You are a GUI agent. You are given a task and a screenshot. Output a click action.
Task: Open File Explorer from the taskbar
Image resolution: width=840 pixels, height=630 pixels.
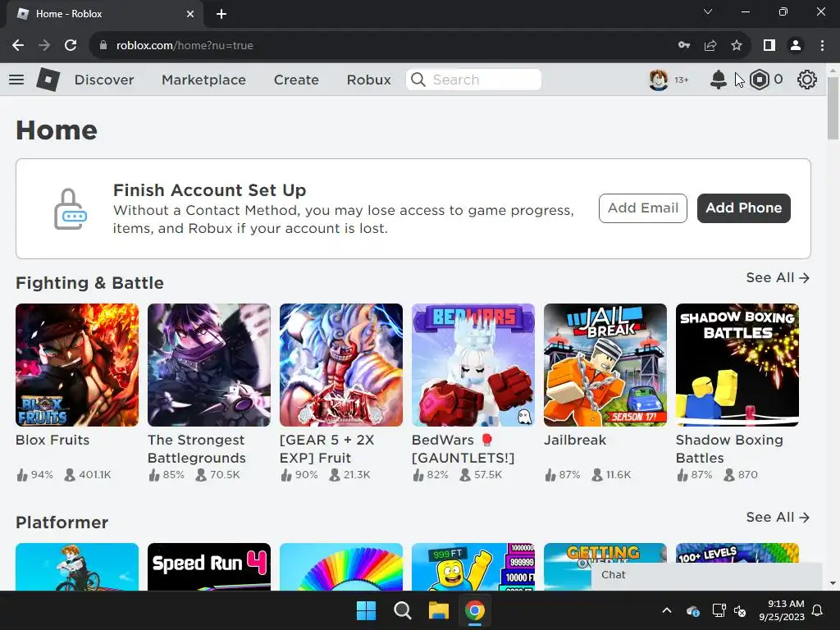(x=438, y=610)
